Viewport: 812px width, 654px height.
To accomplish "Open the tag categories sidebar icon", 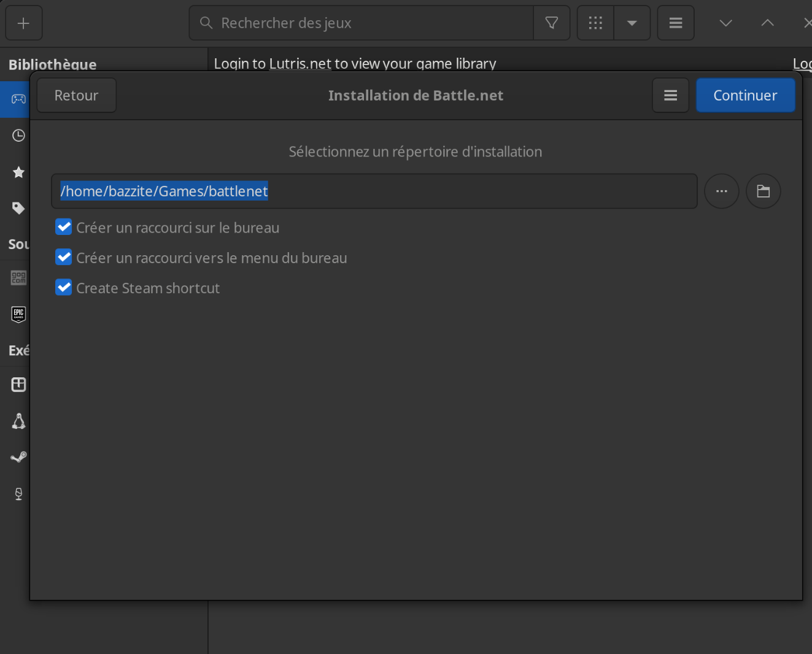I will (18, 209).
